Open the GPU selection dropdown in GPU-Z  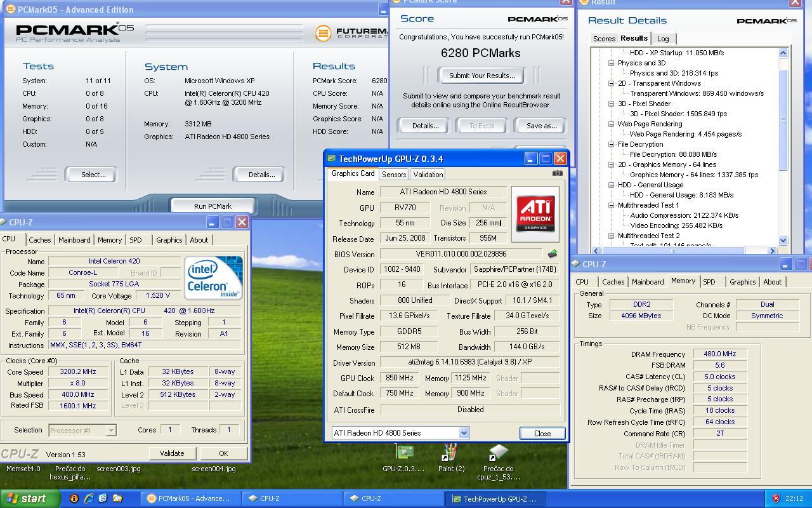[464, 433]
